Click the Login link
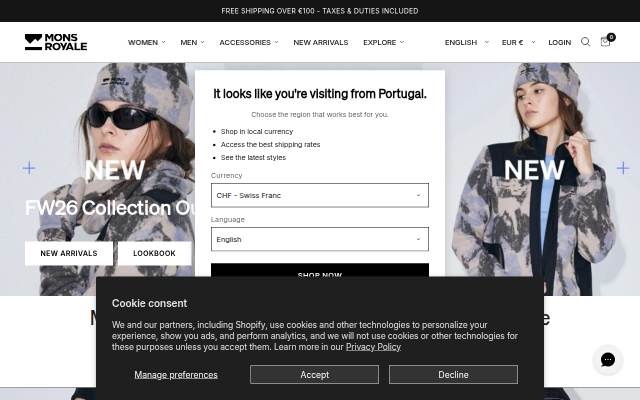640x400 pixels. click(x=559, y=42)
